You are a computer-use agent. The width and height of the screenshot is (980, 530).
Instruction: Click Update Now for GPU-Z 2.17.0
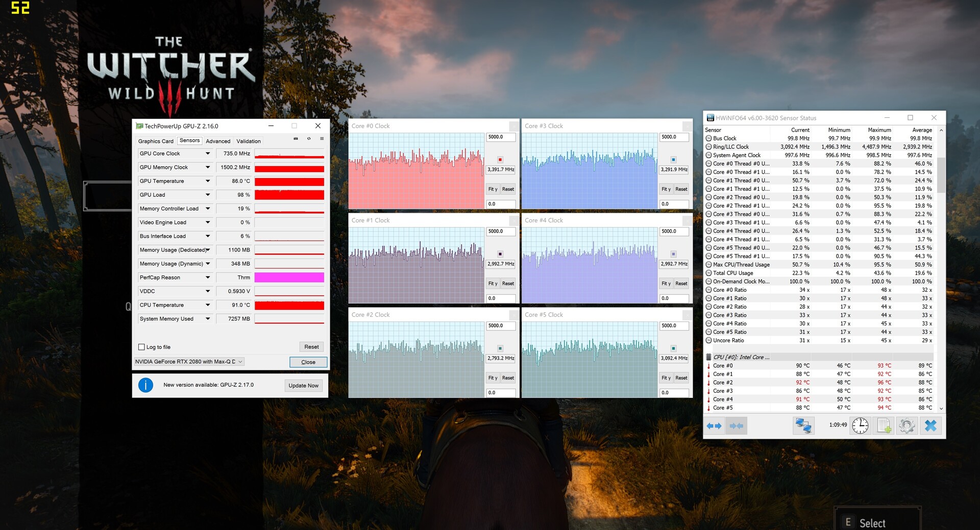point(303,386)
